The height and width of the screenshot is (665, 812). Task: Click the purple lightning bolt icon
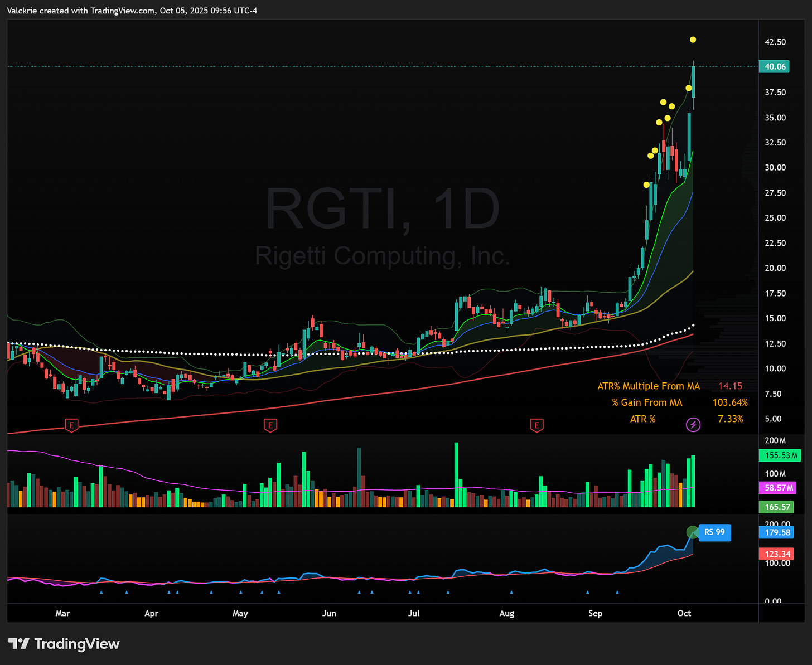click(x=693, y=425)
